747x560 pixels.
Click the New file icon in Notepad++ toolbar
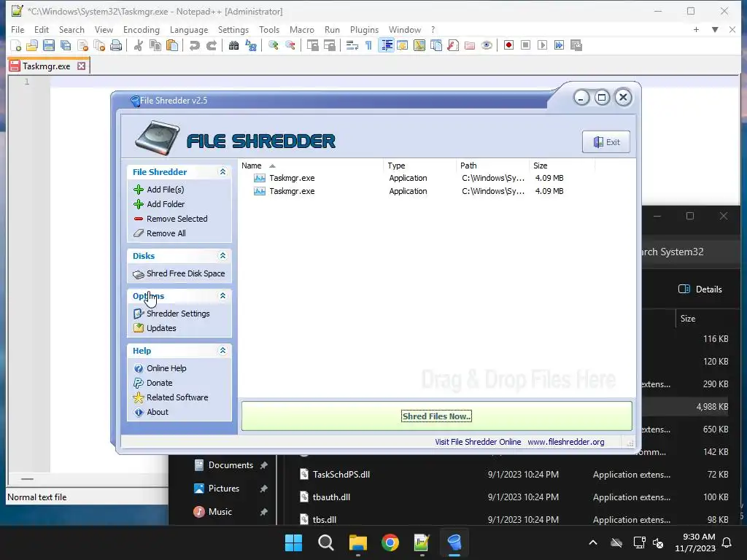click(x=16, y=45)
